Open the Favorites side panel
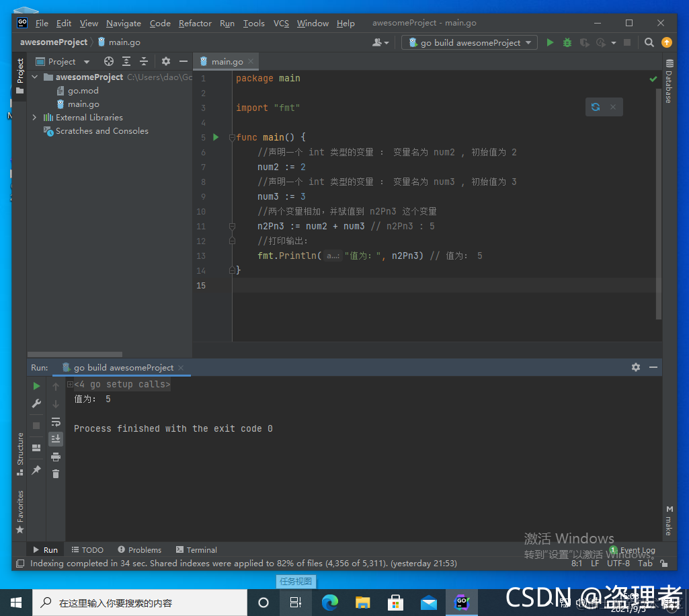 19,512
